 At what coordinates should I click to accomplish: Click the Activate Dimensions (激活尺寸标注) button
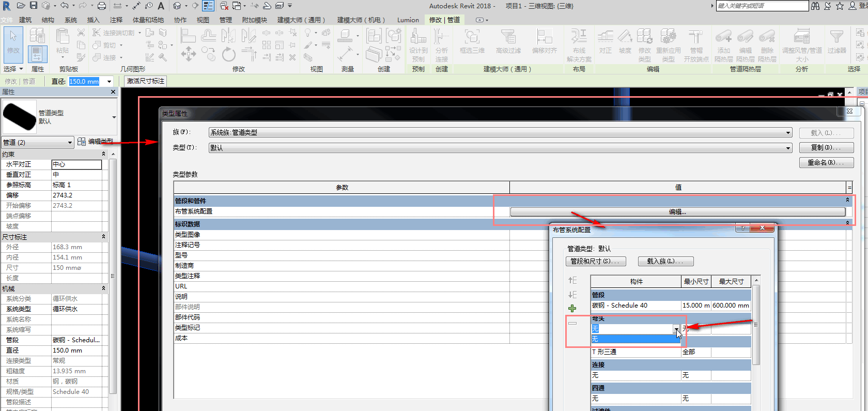[146, 81]
